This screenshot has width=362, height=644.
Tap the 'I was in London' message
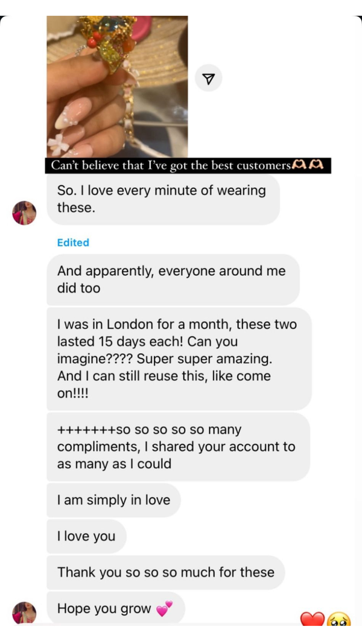coord(179,359)
